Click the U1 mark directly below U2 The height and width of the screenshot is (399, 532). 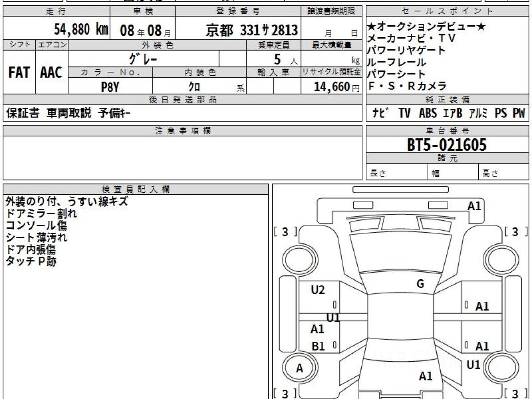click(x=333, y=318)
